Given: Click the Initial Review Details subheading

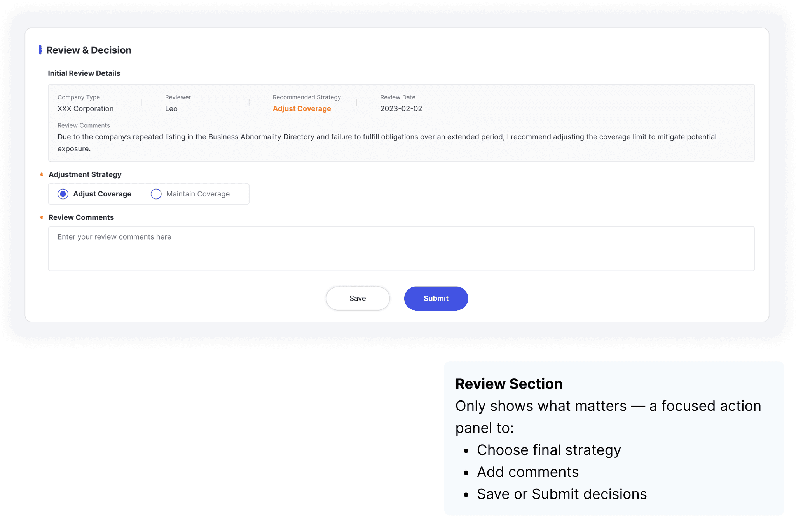Looking at the screenshot, I should click(x=84, y=73).
